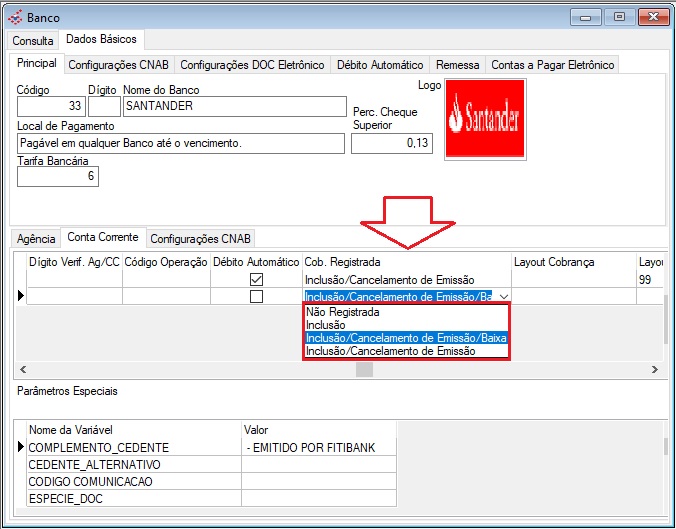Open the Configurações DOC Eletrônico tab
This screenshot has height=529, width=676.
[x=252, y=65]
